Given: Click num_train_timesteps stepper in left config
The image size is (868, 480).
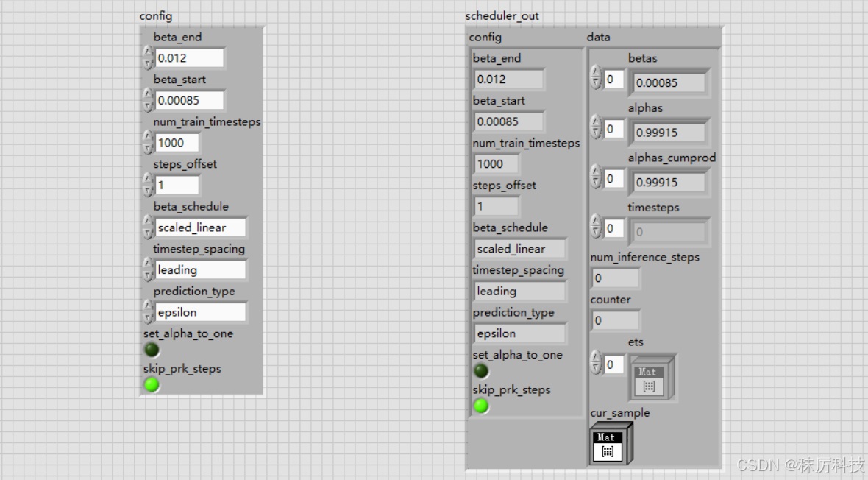Looking at the screenshot, I should point(148,142).
